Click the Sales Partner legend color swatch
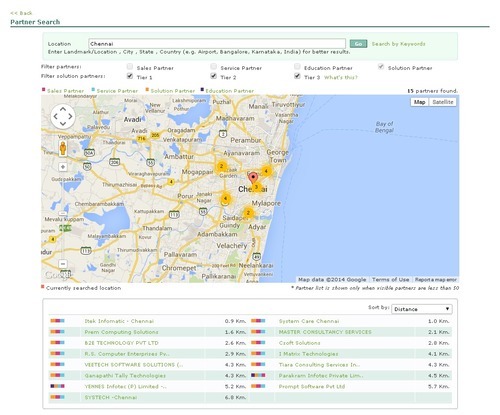 (44, 90)
